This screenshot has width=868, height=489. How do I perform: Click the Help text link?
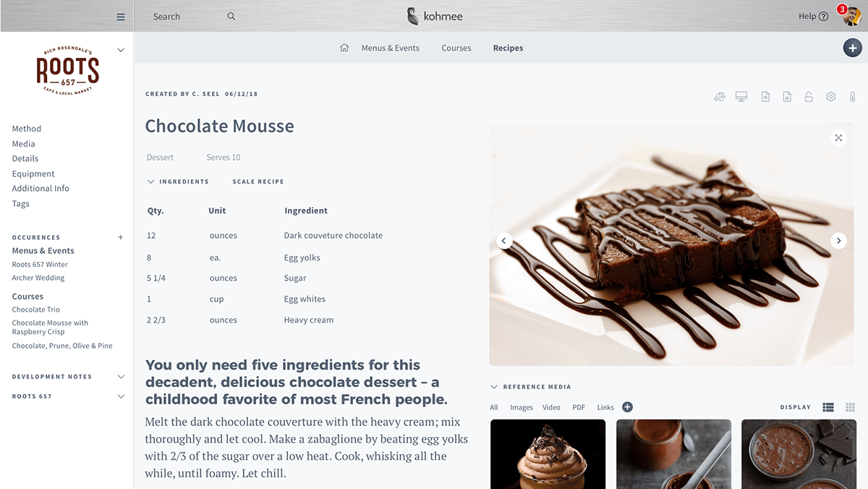click(807, 17)
